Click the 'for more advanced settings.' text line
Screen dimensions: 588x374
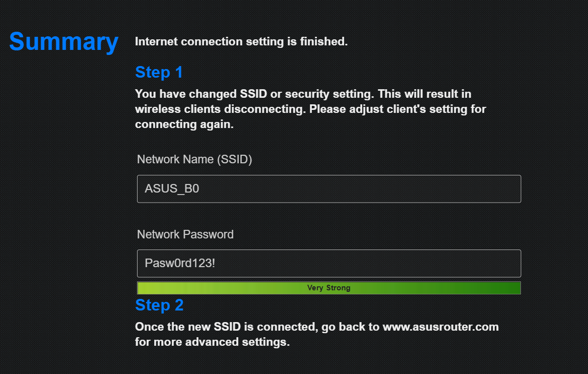coord(212,342)
